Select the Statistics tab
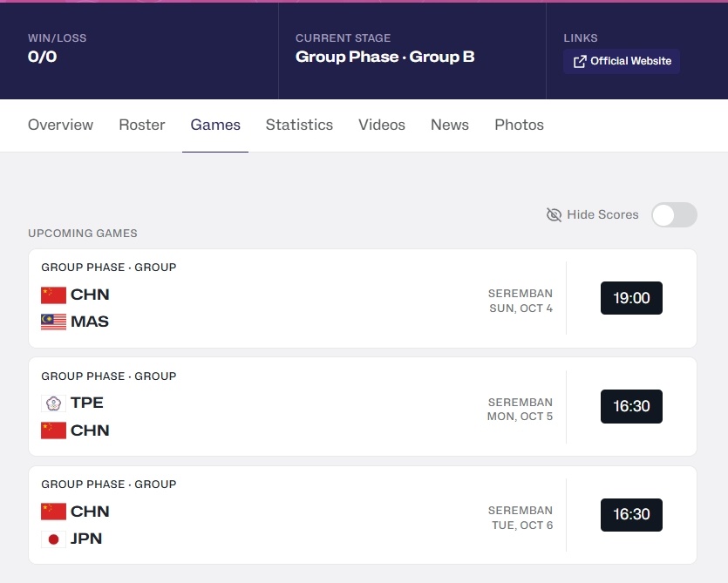This screenshot has height=583, width=728. coord(299,125)
